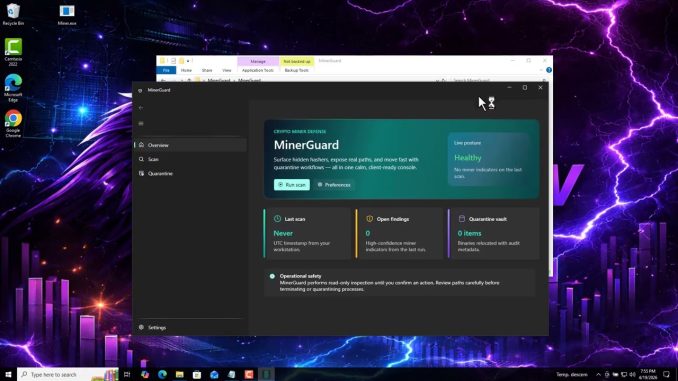The height and width of the screenshot is (381, 678).
Task: Select Application Tools tab in File Explorer
Action: click(258, 70)
